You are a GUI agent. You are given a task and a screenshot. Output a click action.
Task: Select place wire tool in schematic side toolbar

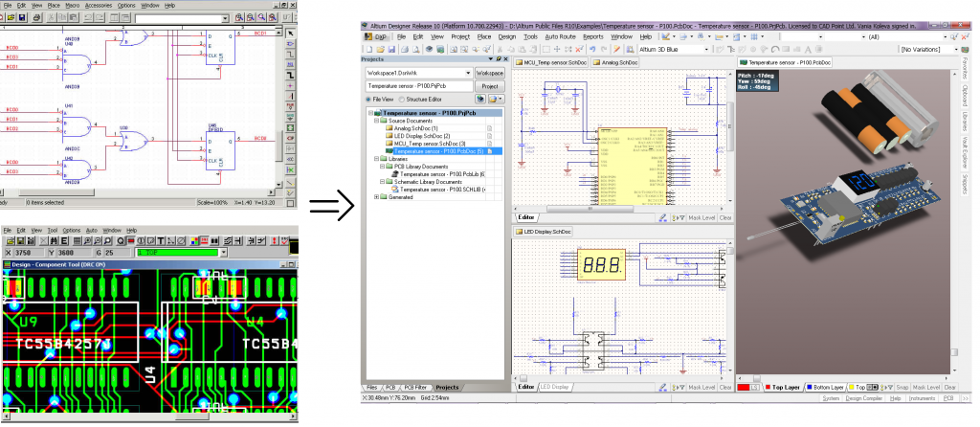(291, 55)
